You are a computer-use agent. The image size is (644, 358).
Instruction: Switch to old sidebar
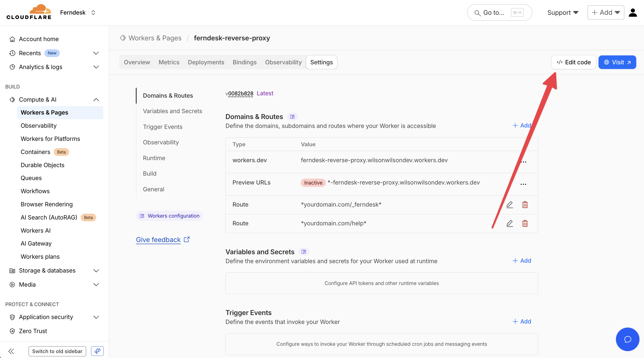tap(57, 351)
